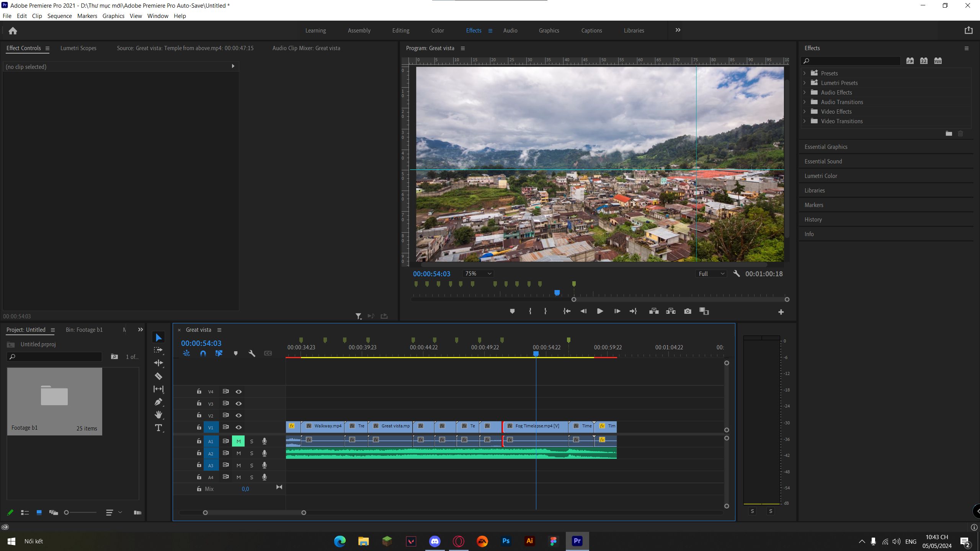
Task: Select the Track Select Forward tool
Action: 158,350
